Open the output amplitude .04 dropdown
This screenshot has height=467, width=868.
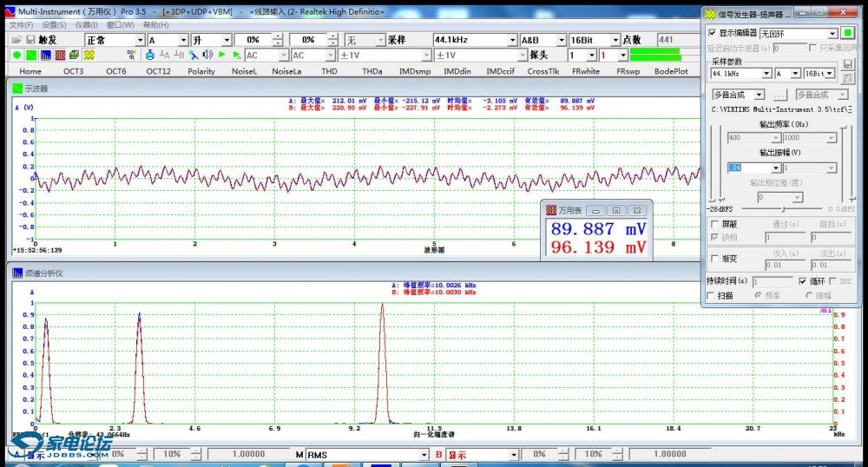click(775, 168)
